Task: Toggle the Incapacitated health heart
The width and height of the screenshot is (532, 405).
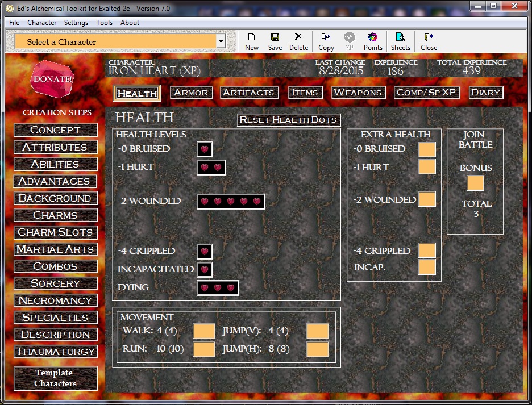Action: point(205,270)
